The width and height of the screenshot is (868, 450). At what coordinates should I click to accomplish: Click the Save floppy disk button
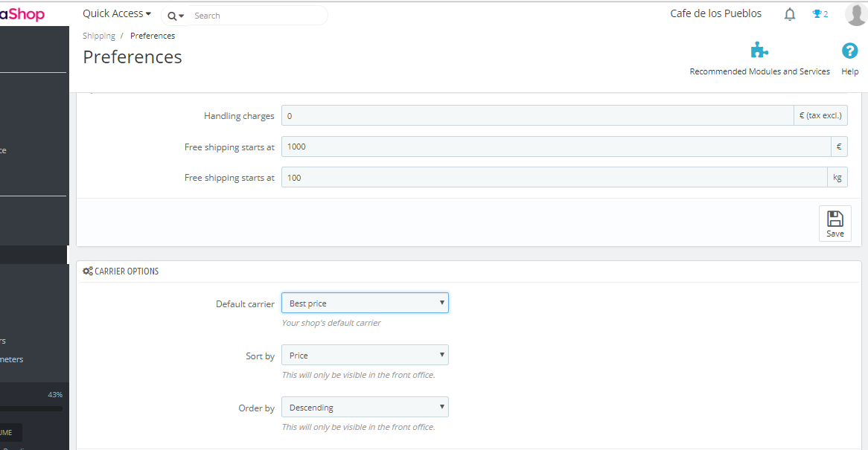coord(835,223)
